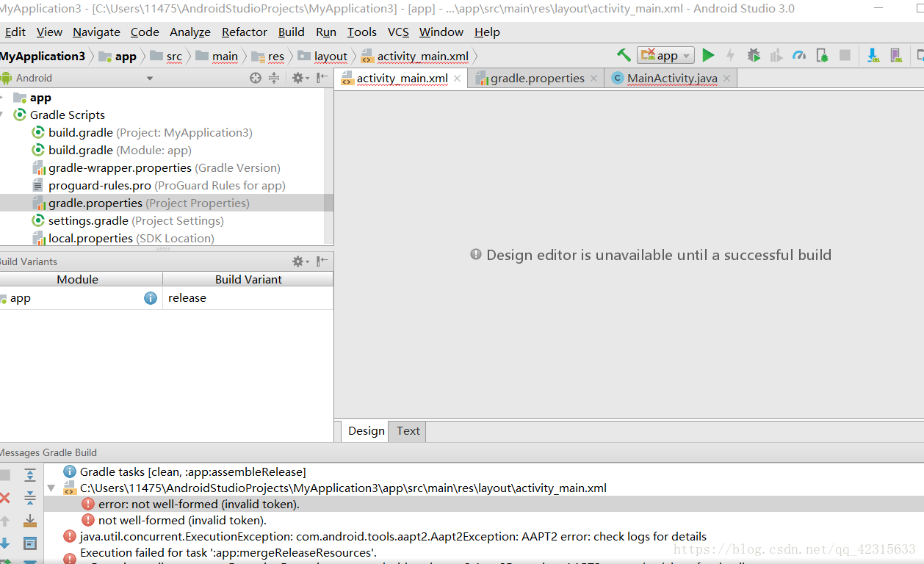Viewport: 924px width, 564px height.
Task: Close the MainActivity.java tab
Action: (x=726, y=79)
